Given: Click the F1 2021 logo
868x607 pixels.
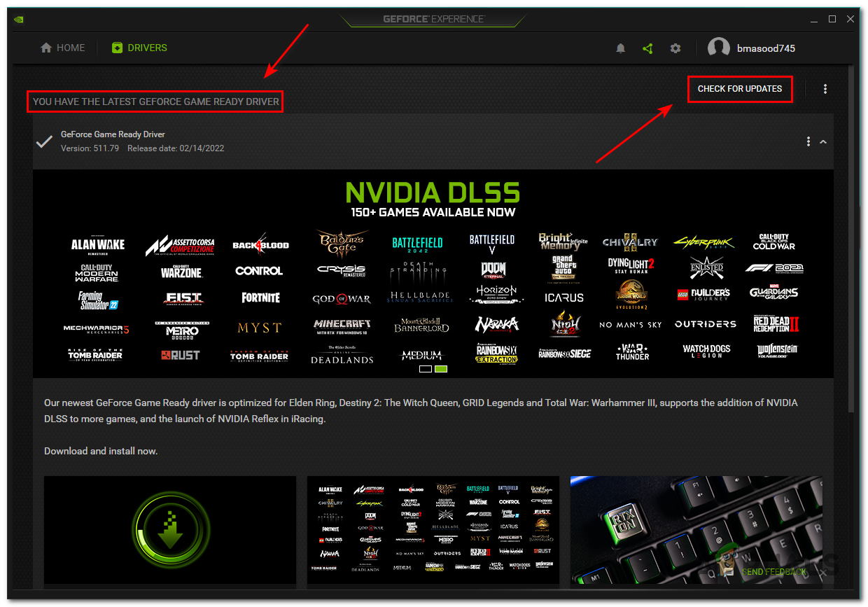Looking at the screenshot, I should [773, 268].
